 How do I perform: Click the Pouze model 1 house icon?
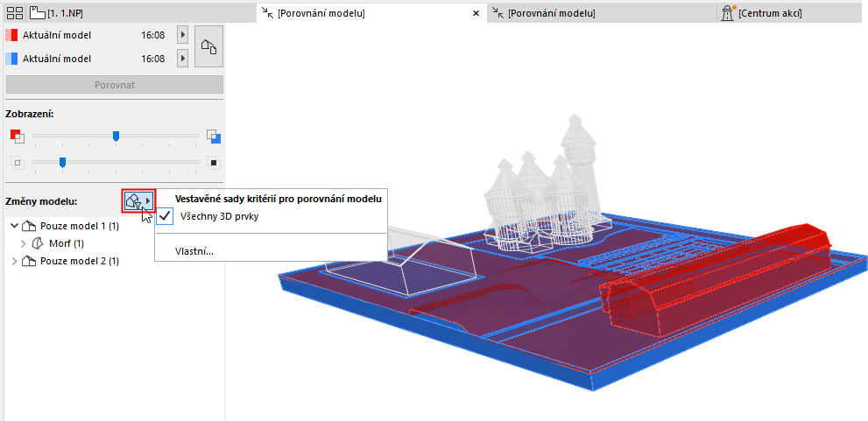[28, 227]
